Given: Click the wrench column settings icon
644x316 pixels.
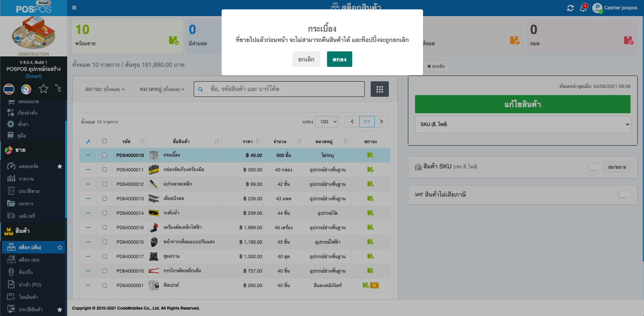Looking at the screenshot, I should coord(88,141).
